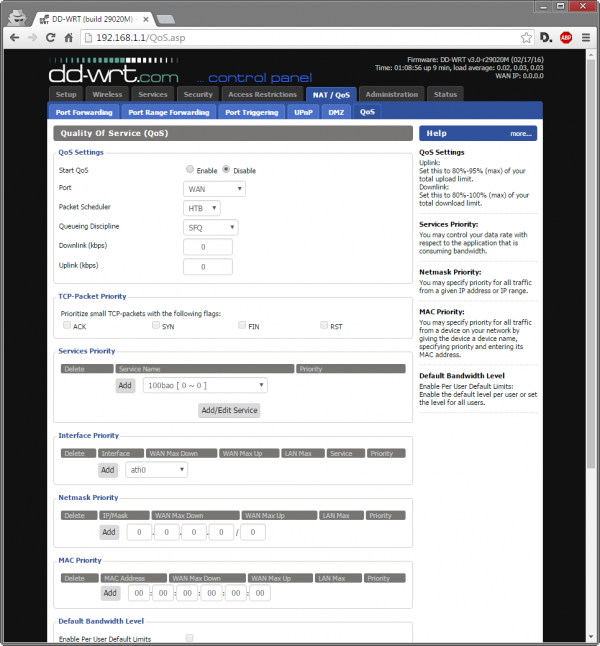Open the AdBlock Plus extension icon
This screenshot has width=600, height=646.
point(566,37)
